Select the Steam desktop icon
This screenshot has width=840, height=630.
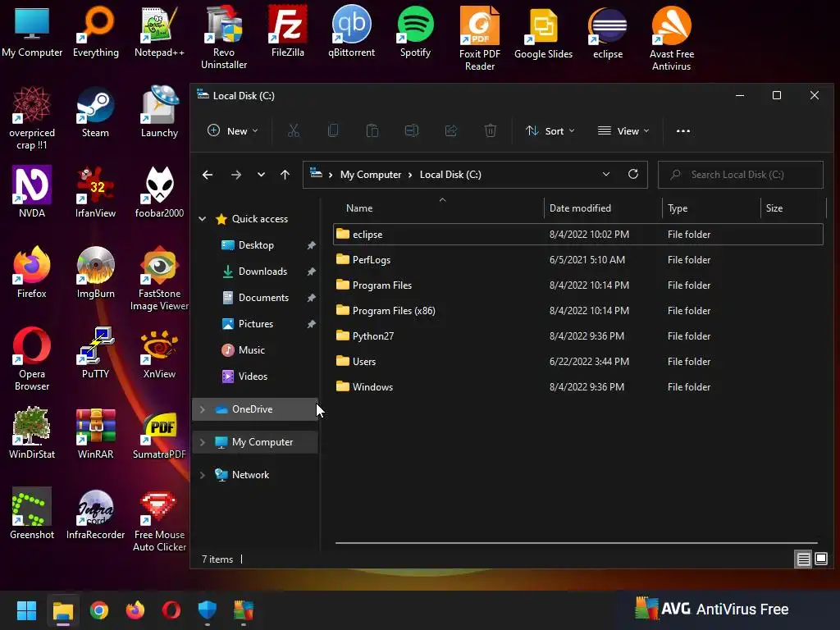coord(95,112)
